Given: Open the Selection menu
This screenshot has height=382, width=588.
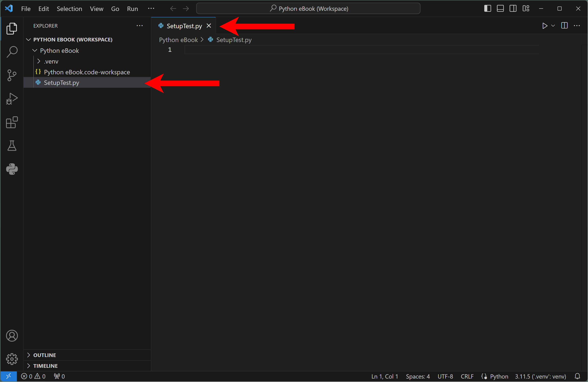Looking at the screenshot, I should [69, 9].
